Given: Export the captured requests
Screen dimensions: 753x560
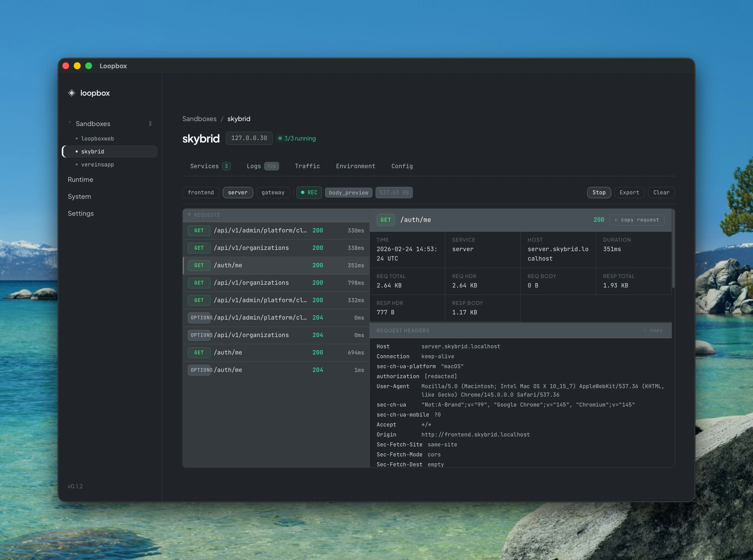Looking at the screenshot, I should tap(629, 192).
